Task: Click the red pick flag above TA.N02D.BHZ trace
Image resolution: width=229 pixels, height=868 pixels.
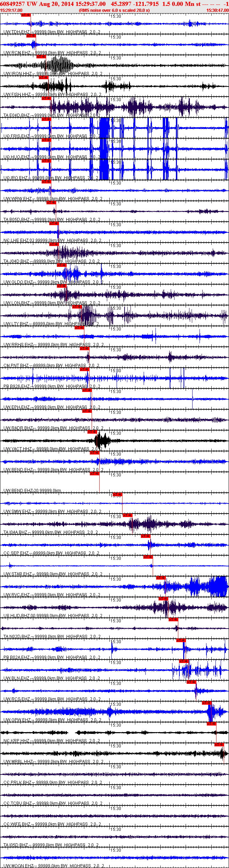Action: click(x=173, y=620)
